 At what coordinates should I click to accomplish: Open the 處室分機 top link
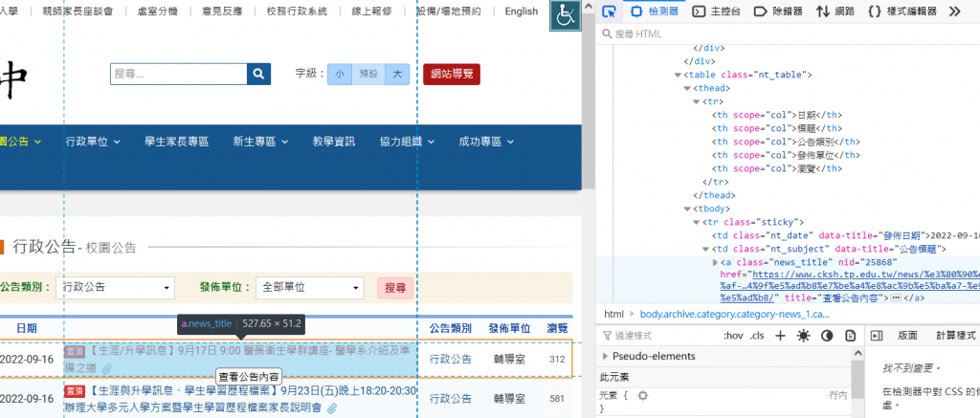(158, 11)
